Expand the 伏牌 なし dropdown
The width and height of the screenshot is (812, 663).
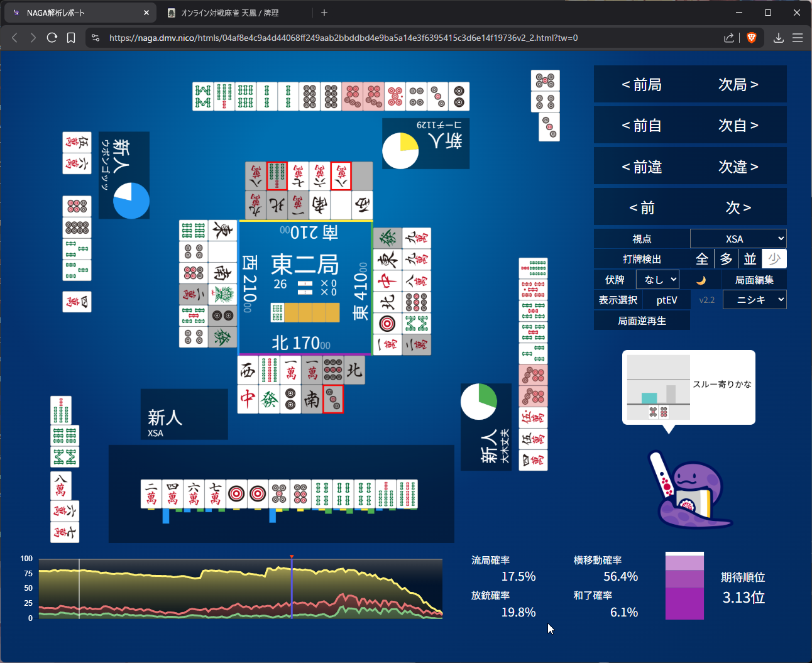pyautogui.click(x=657, y=280)
